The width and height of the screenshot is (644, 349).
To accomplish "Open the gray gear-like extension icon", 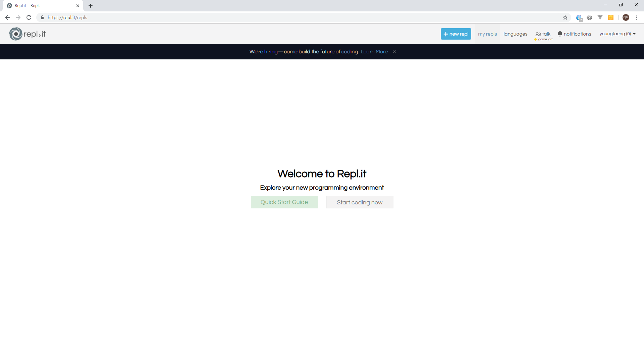I will pos(589,17).
